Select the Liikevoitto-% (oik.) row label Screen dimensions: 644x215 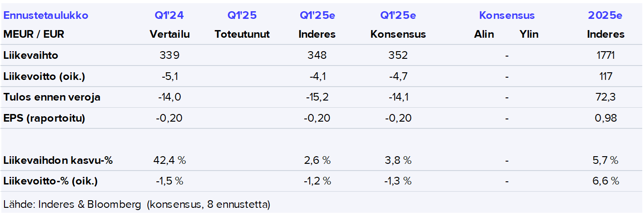click(x=50, y=181)
